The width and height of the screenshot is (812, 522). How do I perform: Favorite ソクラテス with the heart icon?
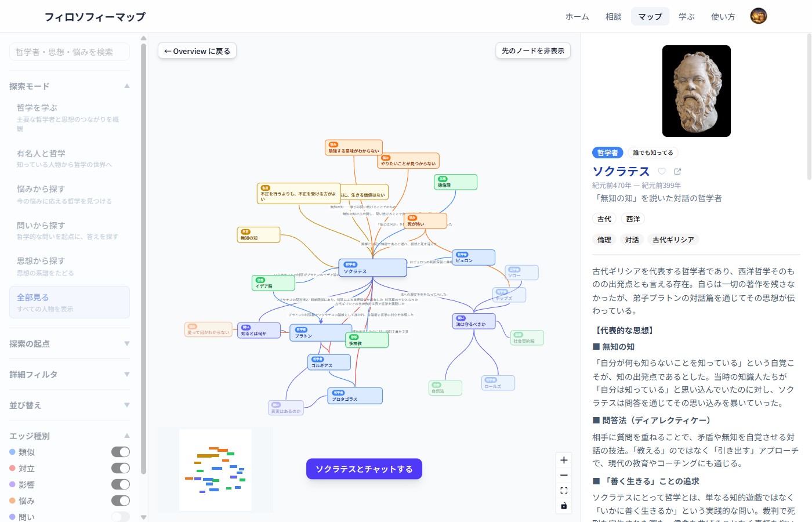click(661, 171)
